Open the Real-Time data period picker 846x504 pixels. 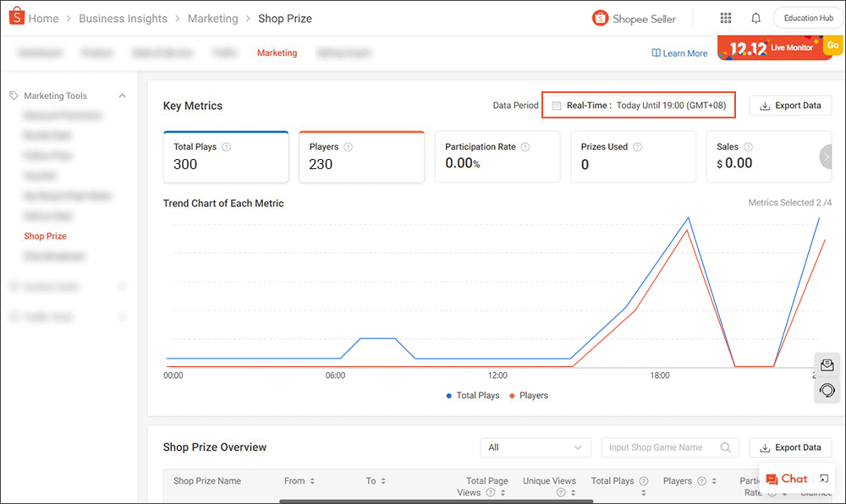click(x=639, y=106)
